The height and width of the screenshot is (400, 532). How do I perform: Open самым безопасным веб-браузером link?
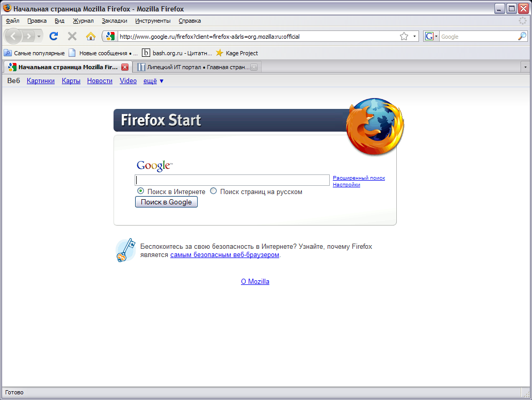pyautogui.click(x=224, y=255)
